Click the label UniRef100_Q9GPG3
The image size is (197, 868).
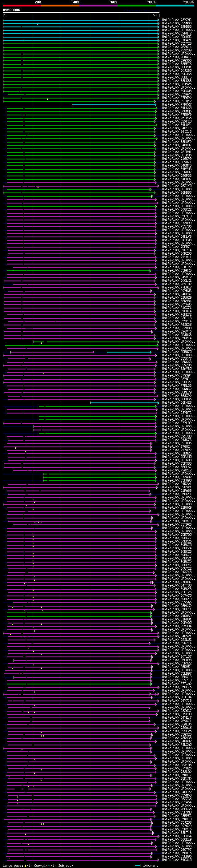[x=177, y=176]
